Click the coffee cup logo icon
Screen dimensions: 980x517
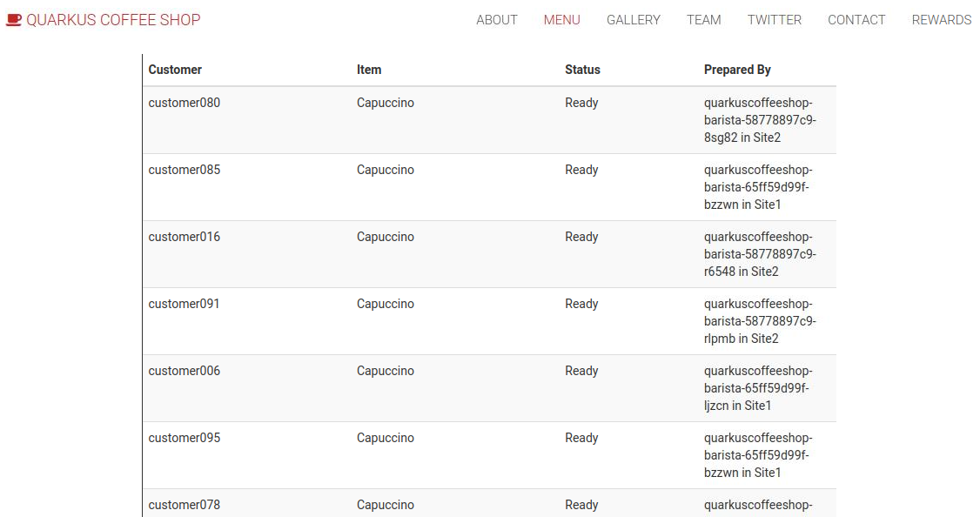(13, 19)
